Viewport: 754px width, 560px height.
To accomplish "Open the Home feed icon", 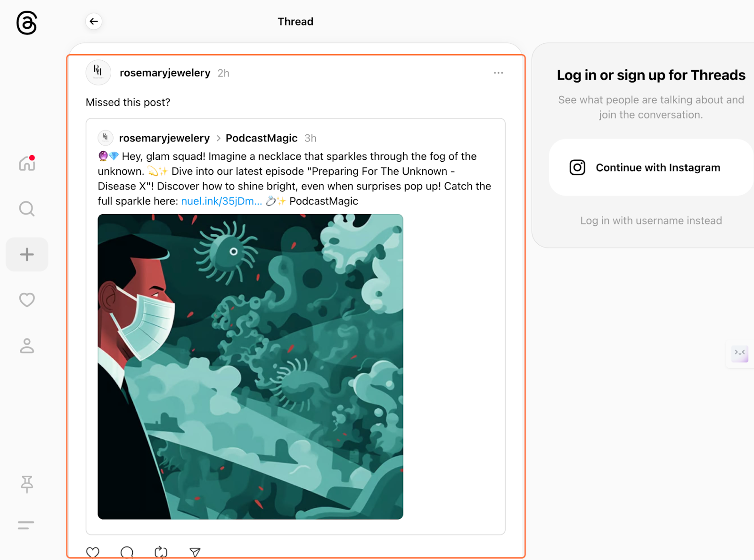I will point(27,163).
